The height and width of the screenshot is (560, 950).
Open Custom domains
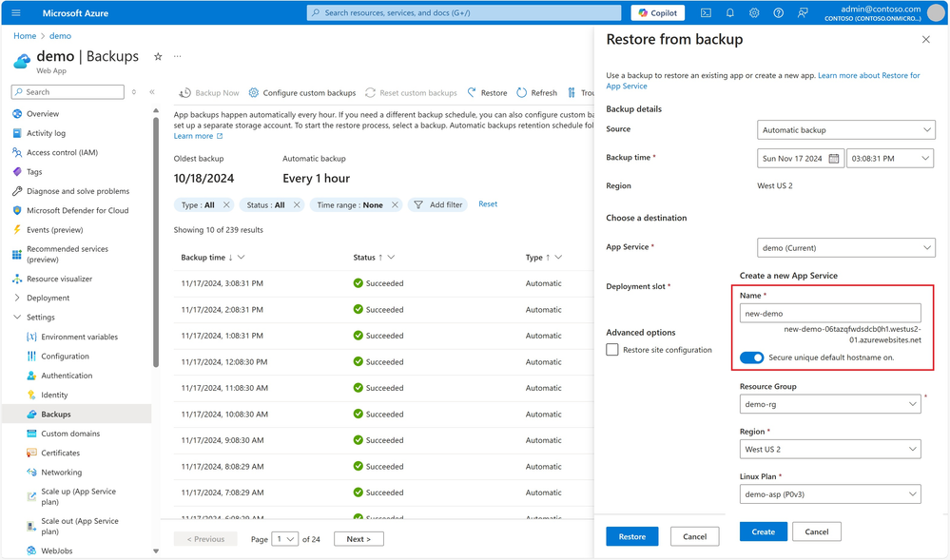[x=70, y=434]
